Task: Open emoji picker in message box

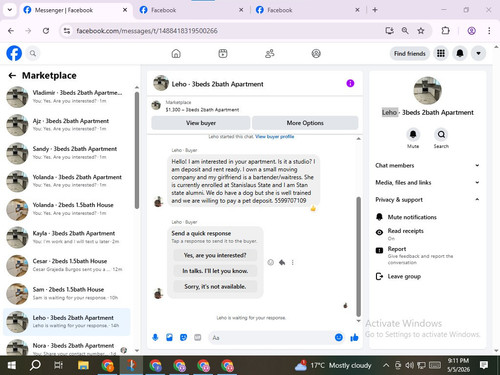Action: click(339, 338)
